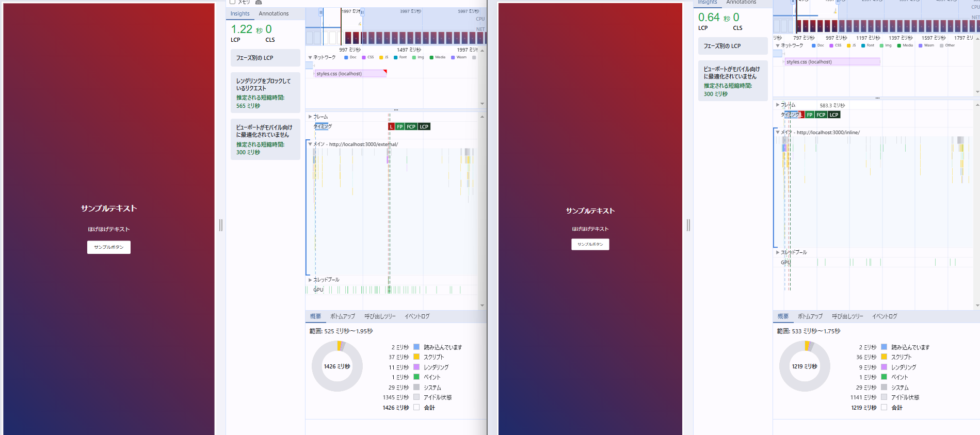Click the JS legend swatch in right network track
Image resolution: width=980 pixels, height=435 pixels.
tap(848, 45)
